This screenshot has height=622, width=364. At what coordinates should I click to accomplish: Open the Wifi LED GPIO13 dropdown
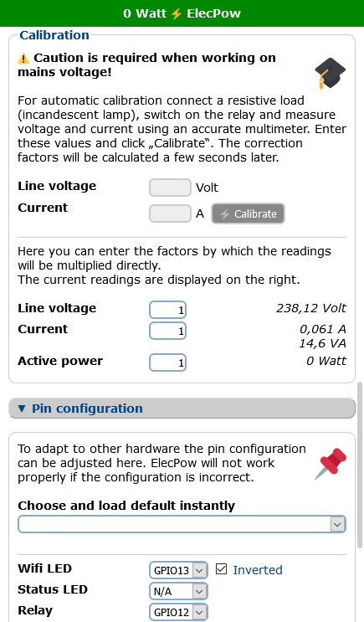click(178, 570)
